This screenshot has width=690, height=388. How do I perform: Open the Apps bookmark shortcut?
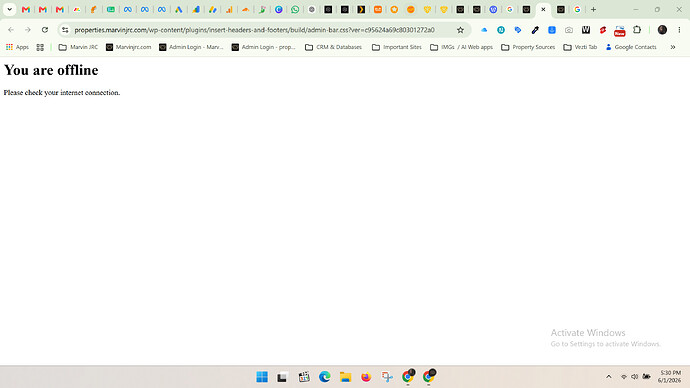coord(17,47)
